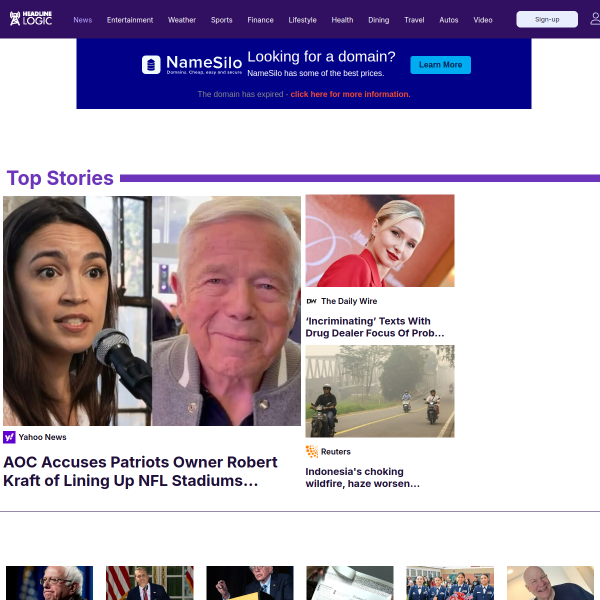Open the AOC Accuses Patriots Owner headline

point(140,471)
